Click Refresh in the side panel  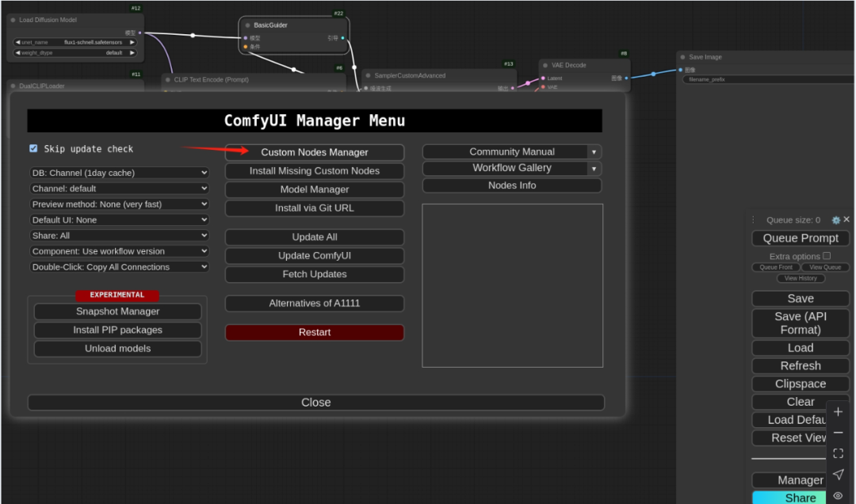[801, 366]
